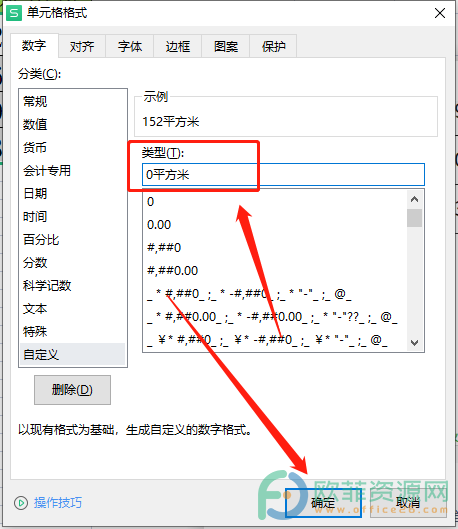Select the 时间 category
Screen dimensions: 458x529
(73, 216)
